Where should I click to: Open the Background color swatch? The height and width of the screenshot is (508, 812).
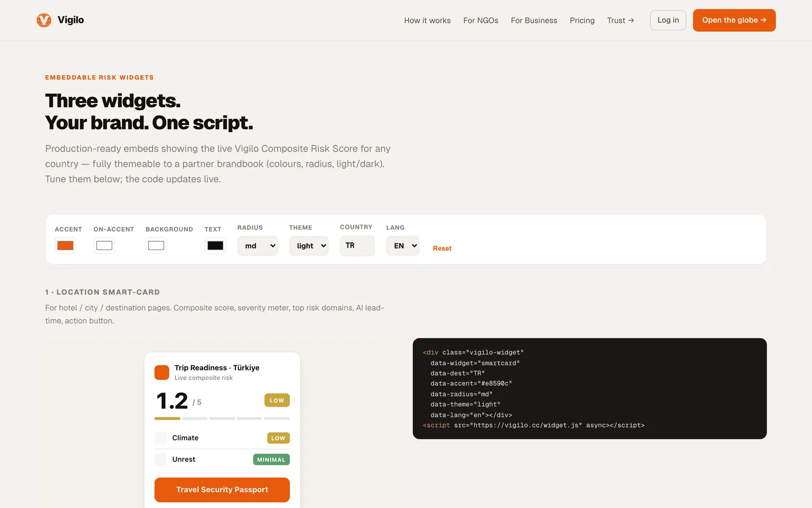pyautogui.click(x=156, y=246)
